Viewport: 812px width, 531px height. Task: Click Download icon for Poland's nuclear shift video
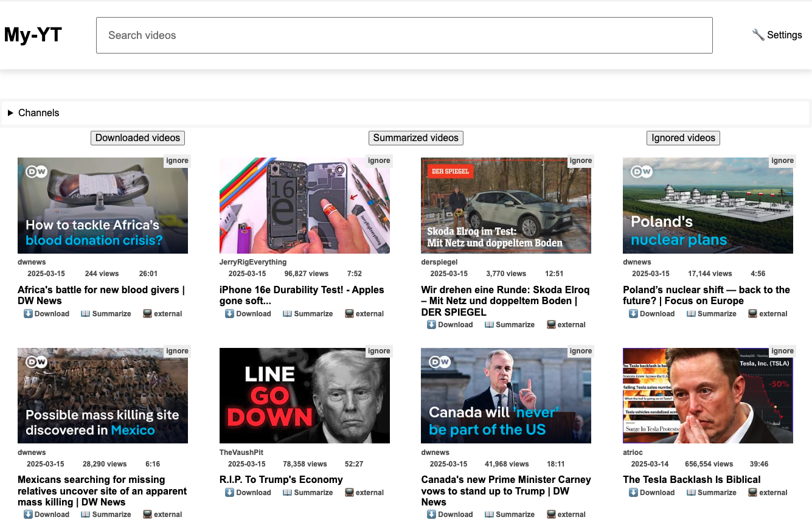(633, 314)
